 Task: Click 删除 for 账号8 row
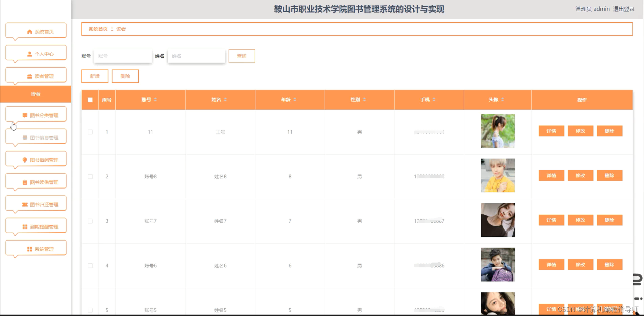click(x=609, y=176)
